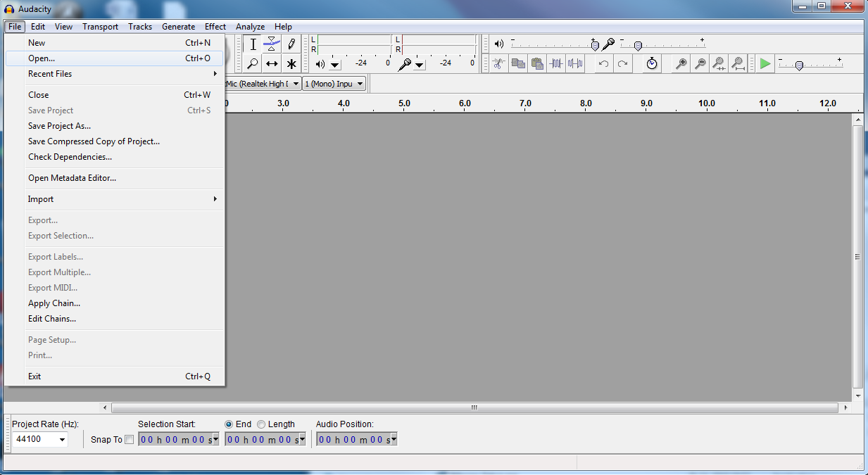Image resolution: width=868 pixels, height=475 pixels.
Task: Choose Edit Chains... menu item
Action: 115,319
